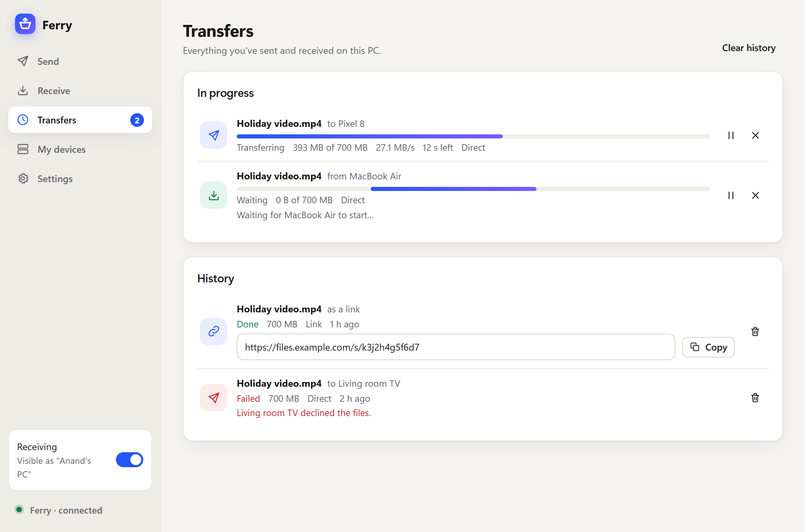Click 'Waiting for MacBook Air to start…' message
The width and height of the screenshot is (805, 532).
pos(305,215)
